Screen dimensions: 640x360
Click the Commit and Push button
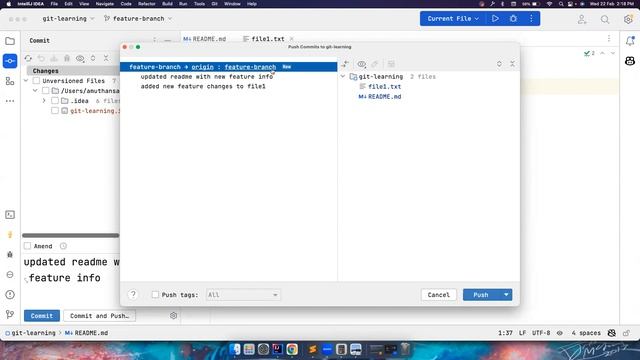pos(99,316)
